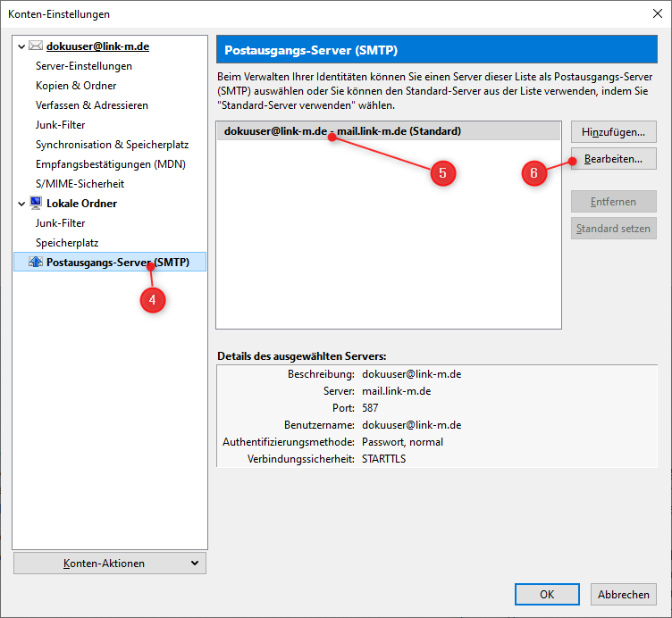Open the account's Junk-Filter settings
Screen dimensions: 672x618
(x=61, y=125)
